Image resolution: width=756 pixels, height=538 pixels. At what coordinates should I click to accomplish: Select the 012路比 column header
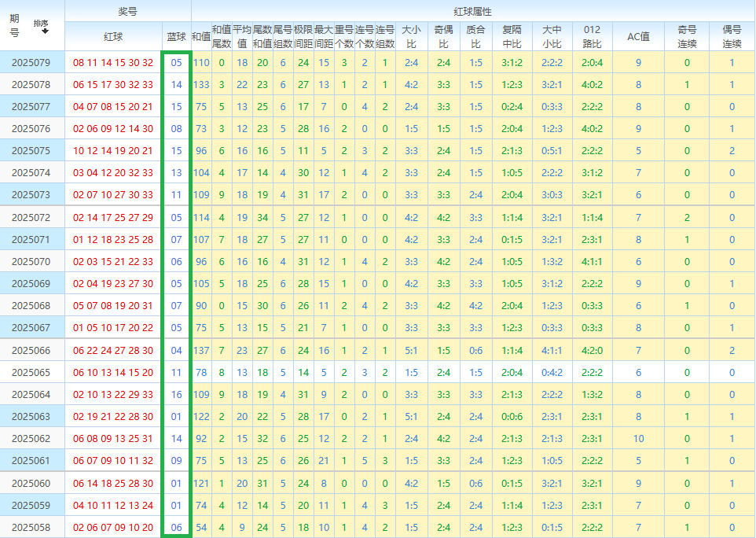tap(592, 37)
